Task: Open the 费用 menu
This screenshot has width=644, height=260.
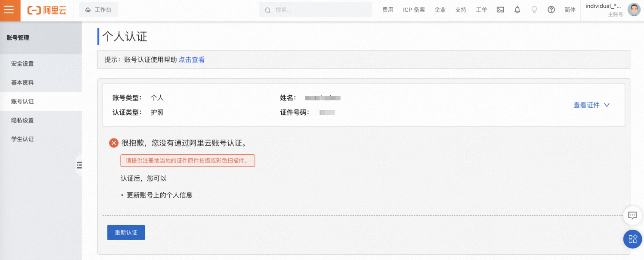Action: click(388, 10)
